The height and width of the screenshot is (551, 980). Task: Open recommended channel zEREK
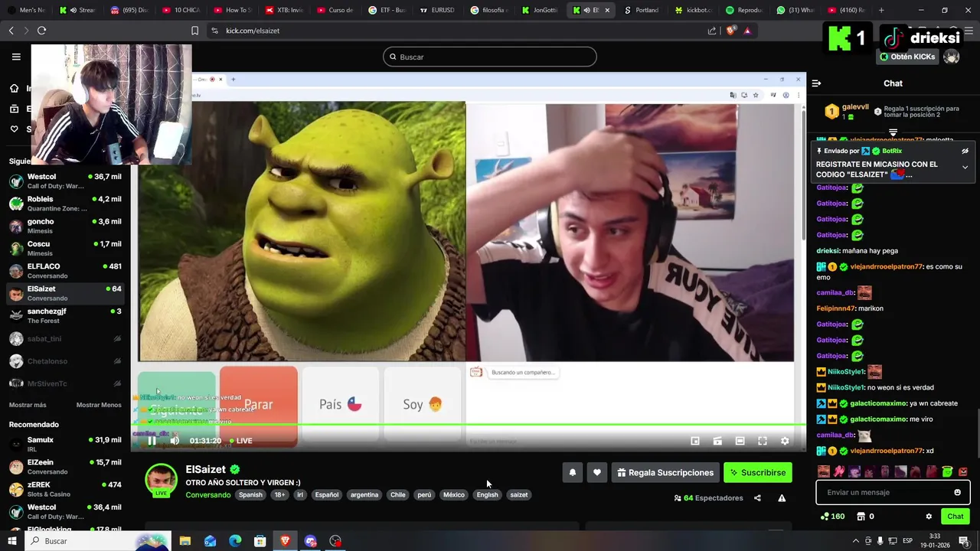coord(65,489)
